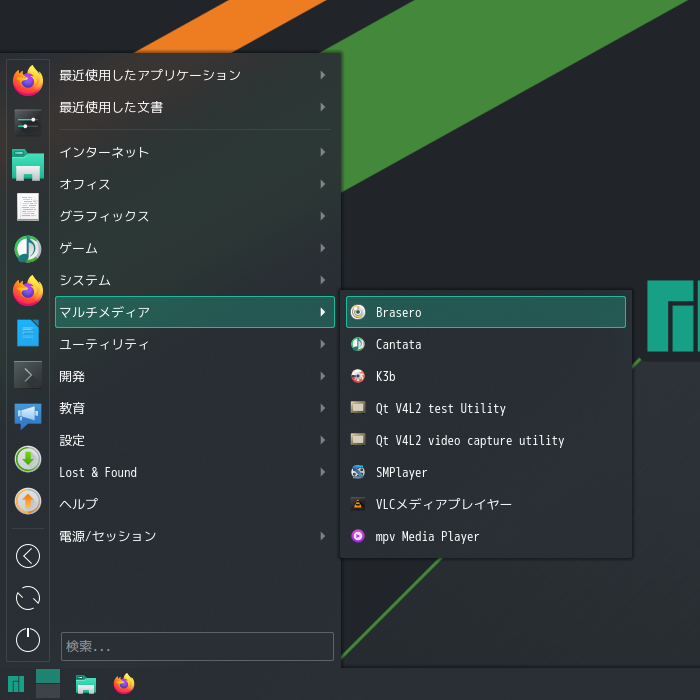Launch SMPlayer from the submenu

point(486,472)
